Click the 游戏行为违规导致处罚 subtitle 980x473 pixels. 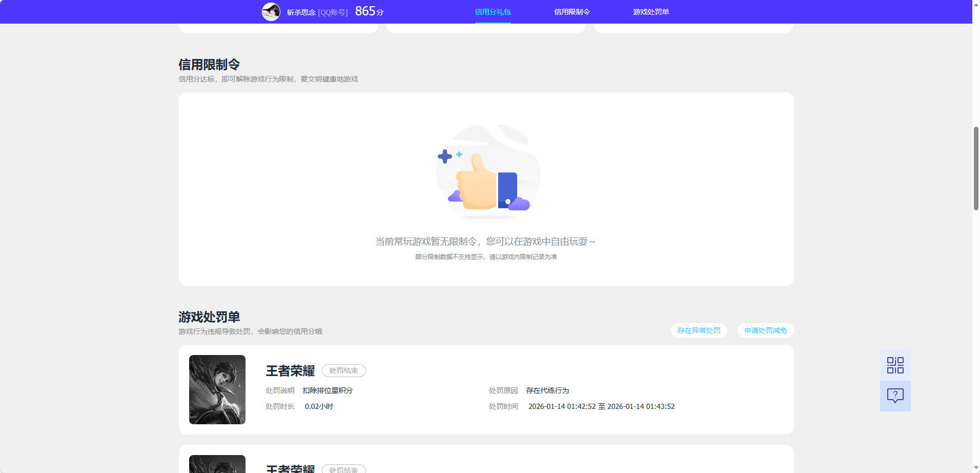250,331
